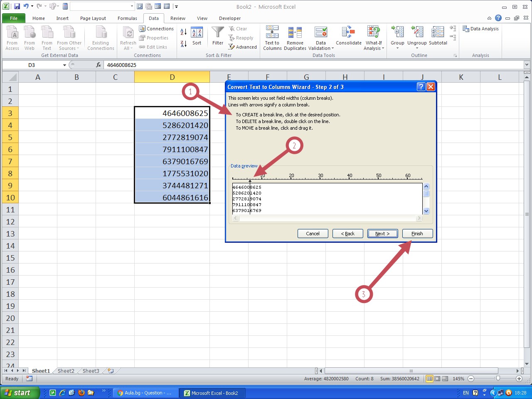The height and width of the screenshot is (399, 532).
Task: Open From Other Sources dropdown
Action: (69, 38)
